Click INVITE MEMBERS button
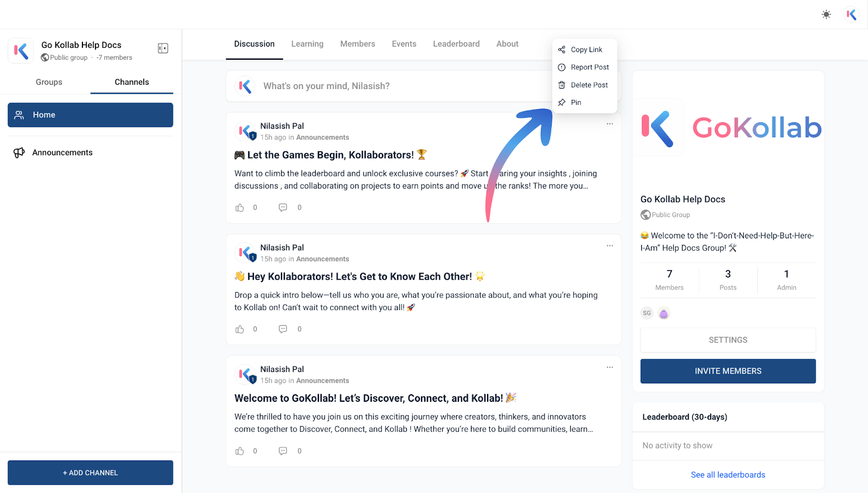Screen dimensions: 868x493 (728, 371)
